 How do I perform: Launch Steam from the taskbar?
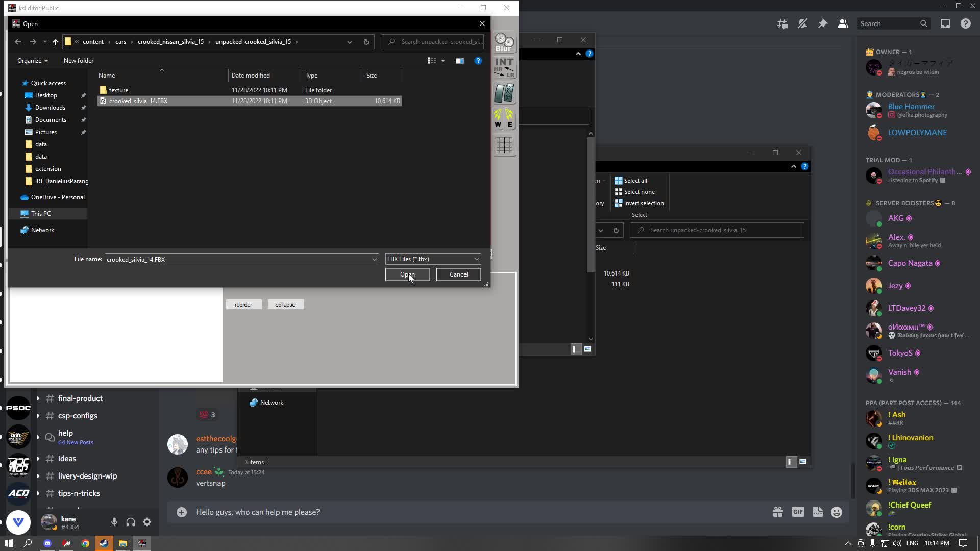click(x=104, y=543)
